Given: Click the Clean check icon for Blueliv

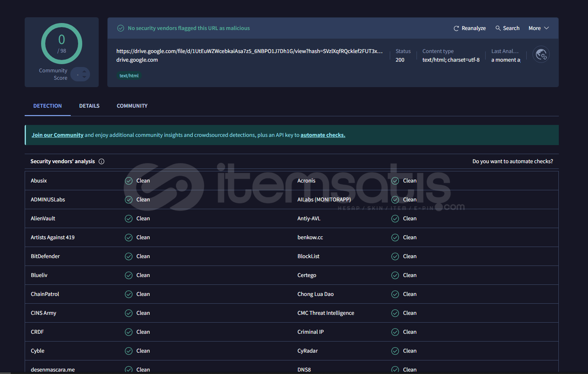Looking at the screenshot, I should click(x=129, y=275).
